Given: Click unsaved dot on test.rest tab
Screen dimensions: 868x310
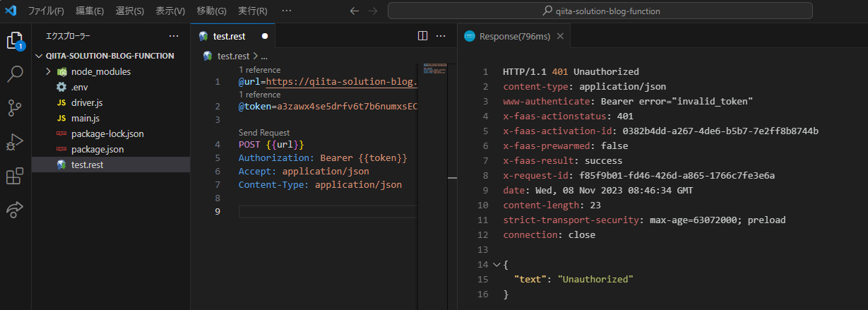Looking at the screenshot, I should [265, 37].
